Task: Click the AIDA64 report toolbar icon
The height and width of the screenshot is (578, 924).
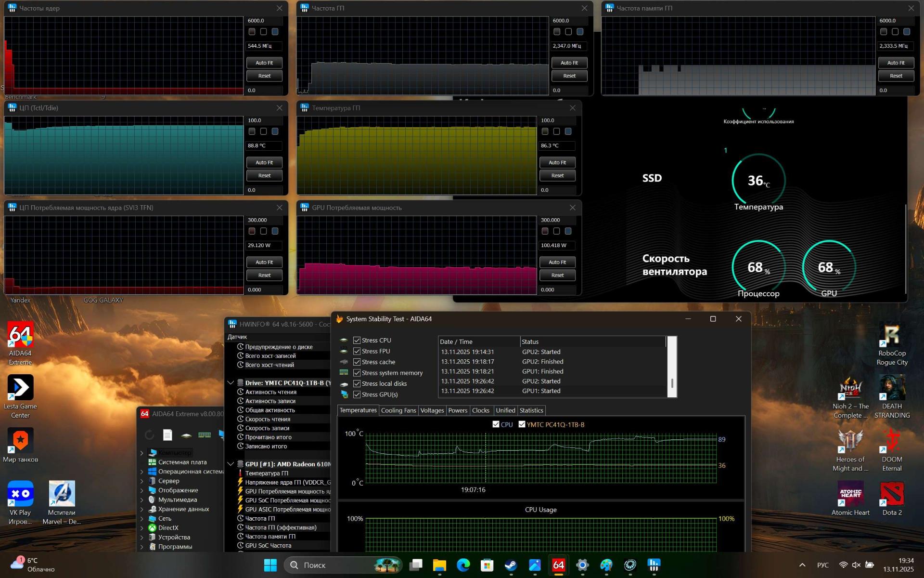Action: 167,435
